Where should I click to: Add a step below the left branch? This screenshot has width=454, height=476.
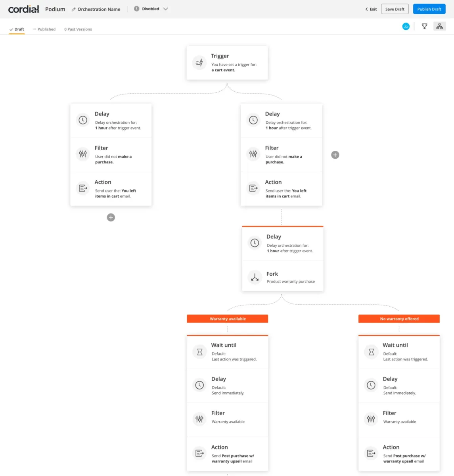coord(111,217)
